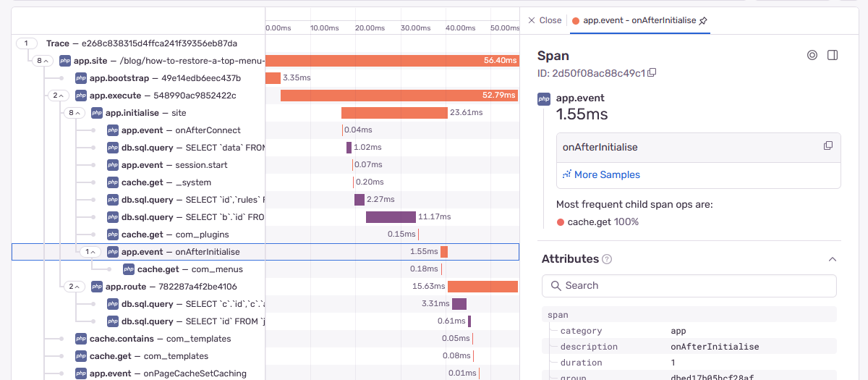Click the php icon in span details panel
Image resolution: width=868 pixels, height=380 pixels.
(x=544, y=99)
